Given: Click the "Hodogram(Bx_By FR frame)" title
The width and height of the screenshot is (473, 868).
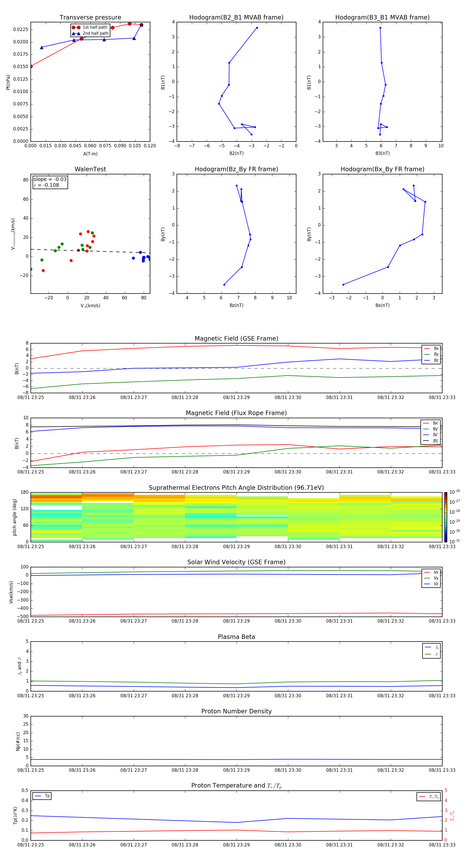Looking at the screenshot, I should click(382, 169).
